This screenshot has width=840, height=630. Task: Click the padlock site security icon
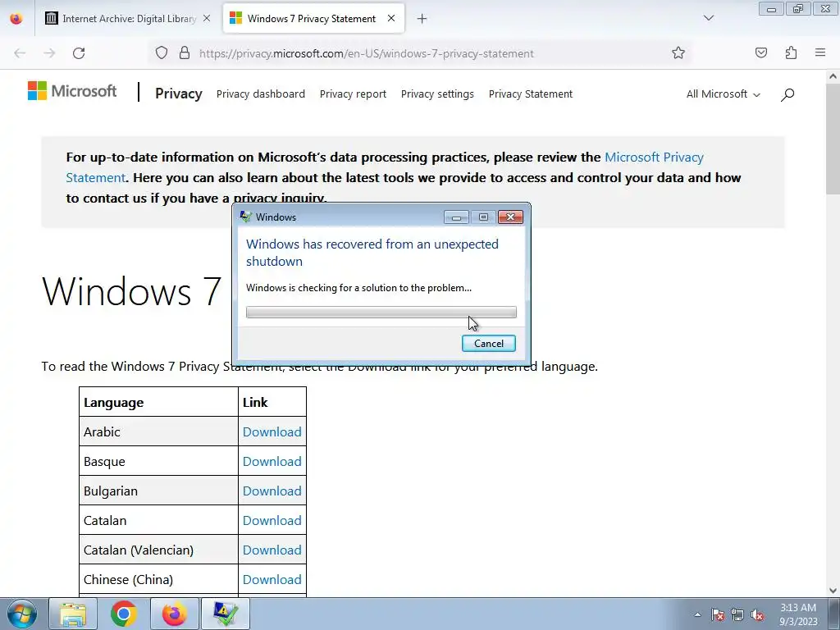click(185, 53)
